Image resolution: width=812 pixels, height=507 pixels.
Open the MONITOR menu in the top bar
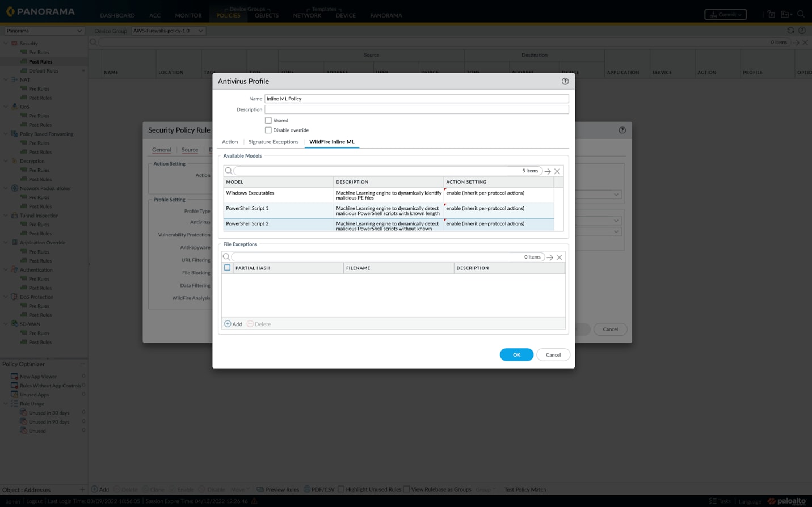click(x=188, y=15)
